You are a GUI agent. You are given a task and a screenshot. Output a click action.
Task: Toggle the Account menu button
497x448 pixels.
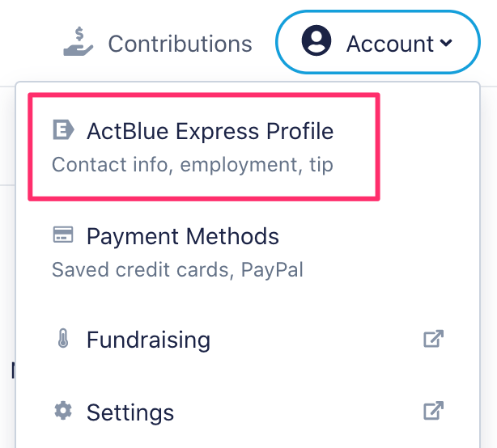pyautogui.click(x=377, y=42)
